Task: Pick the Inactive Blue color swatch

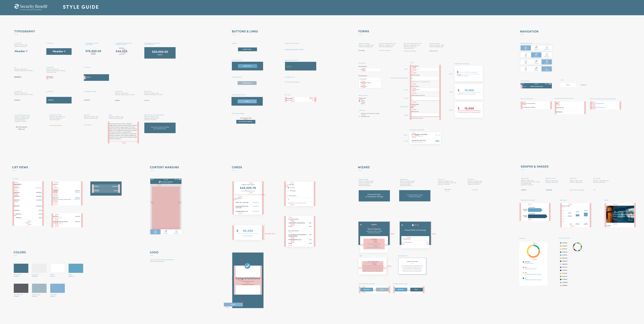Action: pos(39,288)
